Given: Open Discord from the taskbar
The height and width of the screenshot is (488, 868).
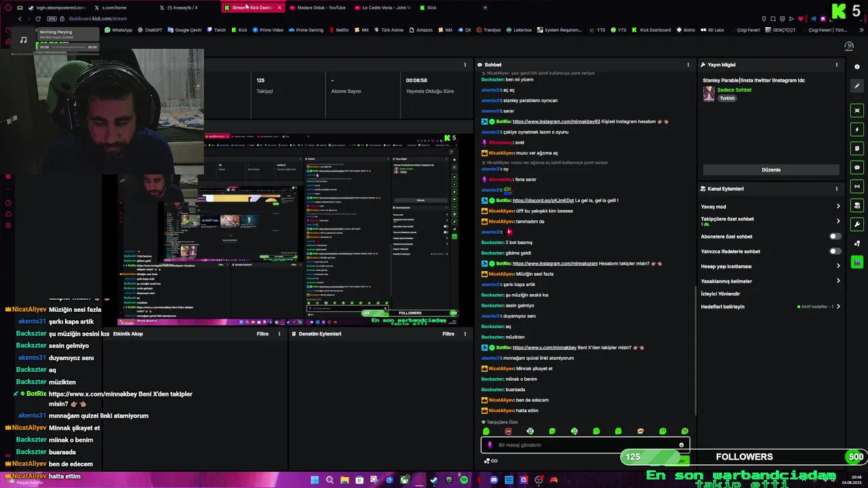Looking at the screenshot, I should (x=494, y=480).
